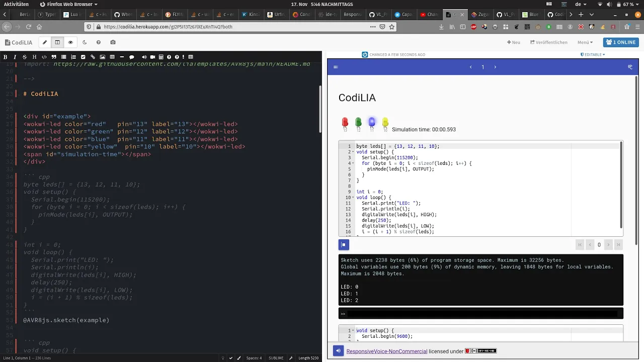
Task: Open the help question-mark icon in header
Action: coord(99,43)
